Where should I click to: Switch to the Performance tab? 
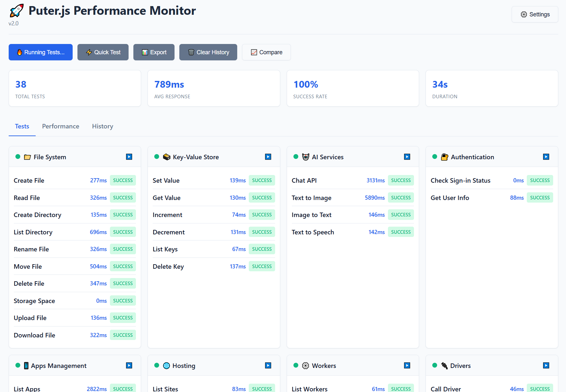(61, 126)
